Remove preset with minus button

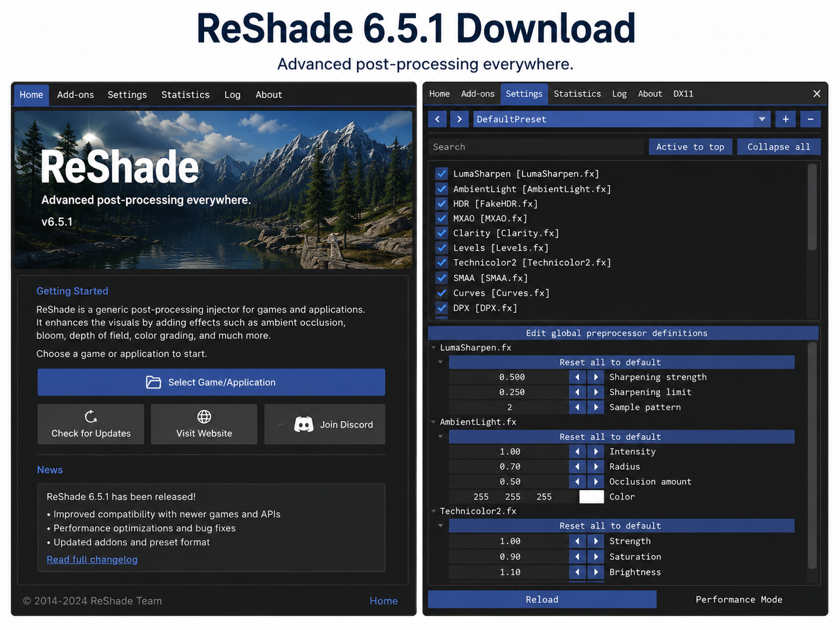[810, 119]
